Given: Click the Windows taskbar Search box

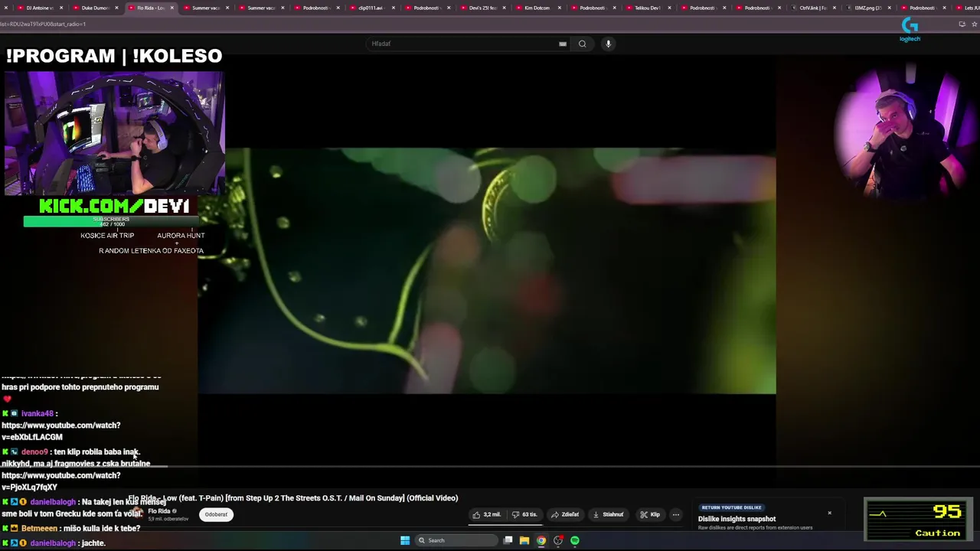Looking at the screenshot, I should click(456, 540).
